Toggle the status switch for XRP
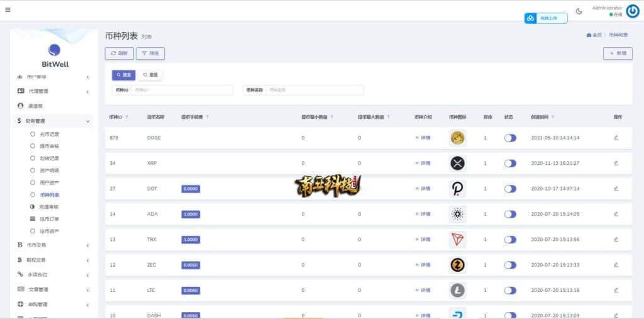Image resolution: width=644 pixels, height=319 pixels. click(x=510, y=163)
